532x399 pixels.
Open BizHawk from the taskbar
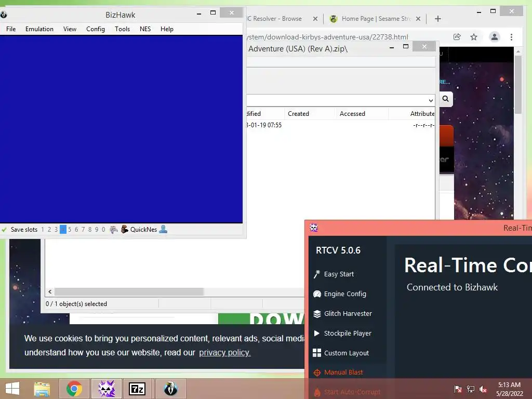pyautogui.click(x=170, y=389)
